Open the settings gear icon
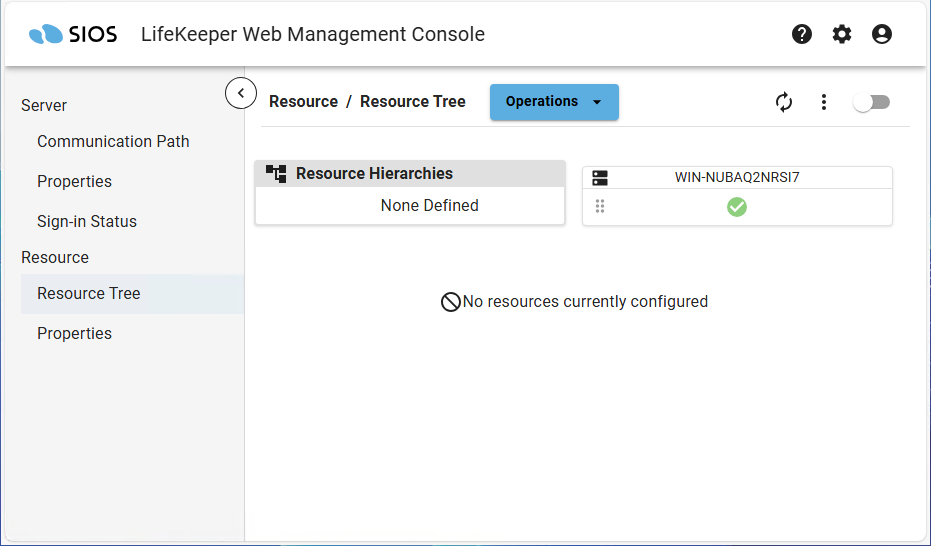This screenshot has height=546, width=931. pos(842,34)
